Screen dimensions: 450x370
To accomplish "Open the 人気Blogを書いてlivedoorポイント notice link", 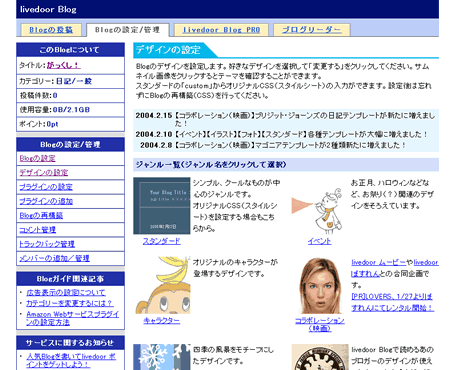I will coord(71,360).
